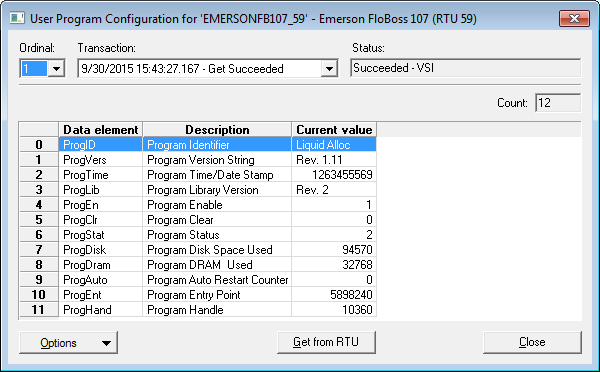The image size is (600, 372).
Task: Select the 10360 value cell
Action: coord(334,310)
